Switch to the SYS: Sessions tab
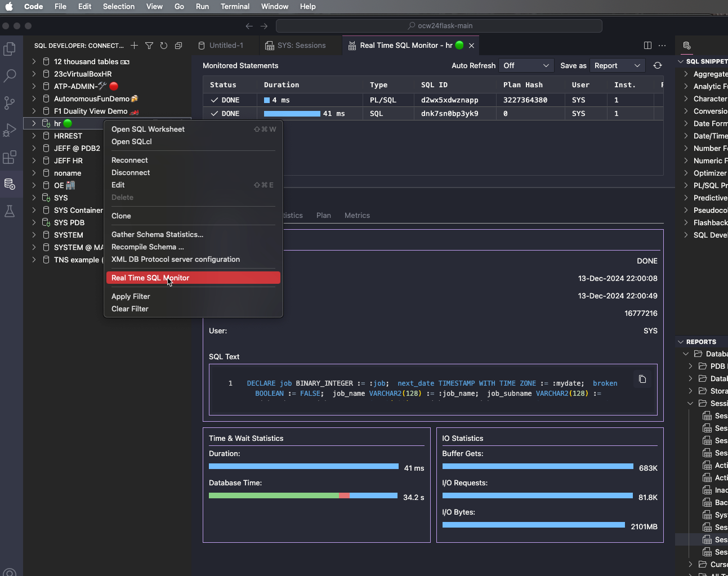728x576 pixels. (x=301, y=46)
